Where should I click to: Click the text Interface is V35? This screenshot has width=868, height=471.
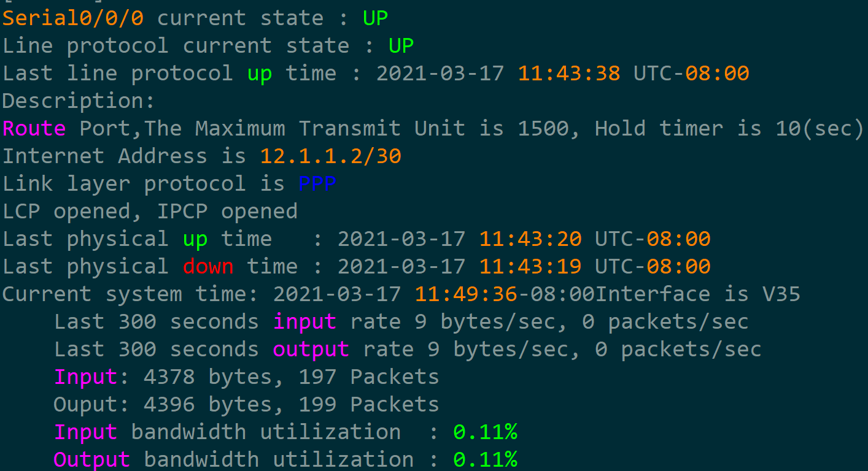pyautogui.click(x=699, y=294)
